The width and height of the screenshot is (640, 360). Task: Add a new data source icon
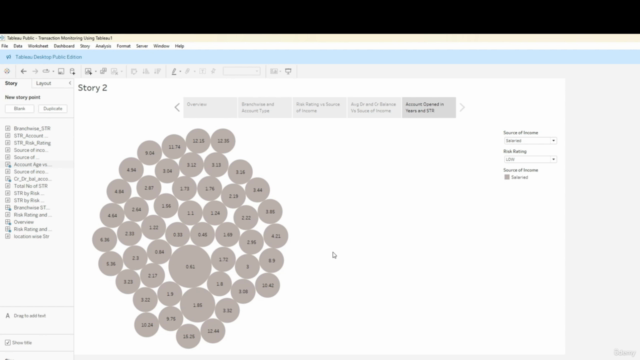coord(72,71)
